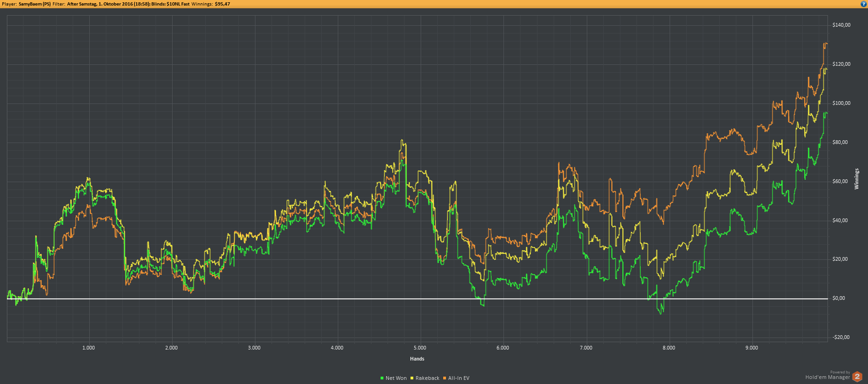
Task: Click the "7.000" hands axis label
Action: tap(586, 348)
